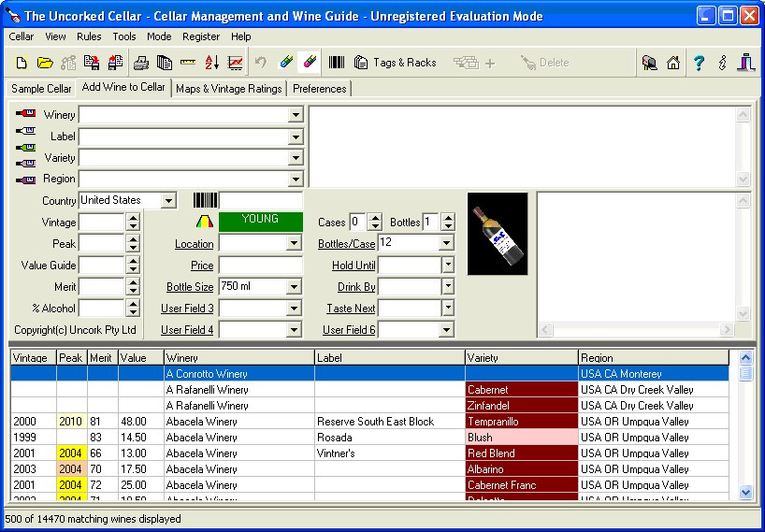Increase the Vintage value with up arrow

click(133, 218)
